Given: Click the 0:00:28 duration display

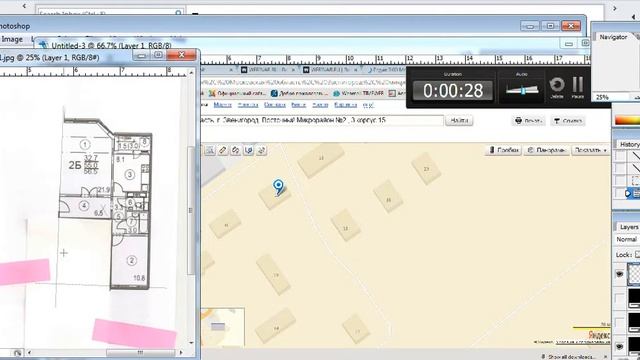Looking at the screenshot, I should point(453,90).
